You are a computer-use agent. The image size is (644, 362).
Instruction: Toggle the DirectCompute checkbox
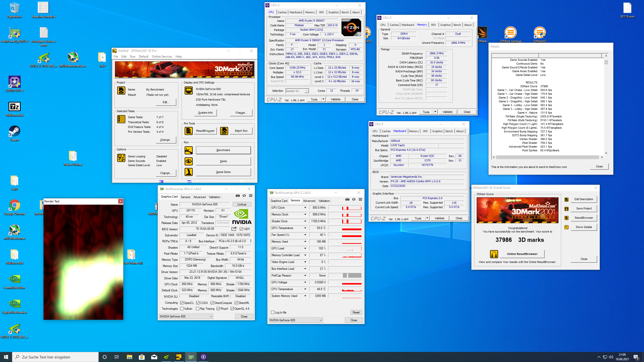click(212, 303)
